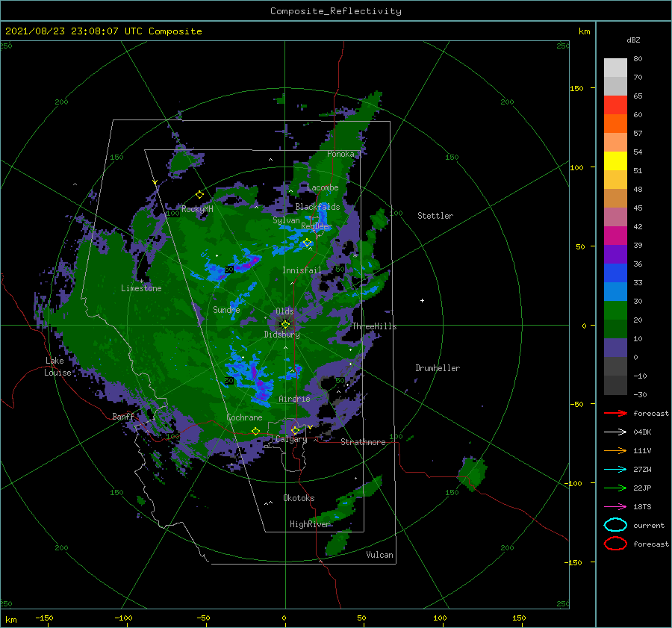Click the Strathmore town label
This screenshot has width=672, height=628.
(363, 442)
